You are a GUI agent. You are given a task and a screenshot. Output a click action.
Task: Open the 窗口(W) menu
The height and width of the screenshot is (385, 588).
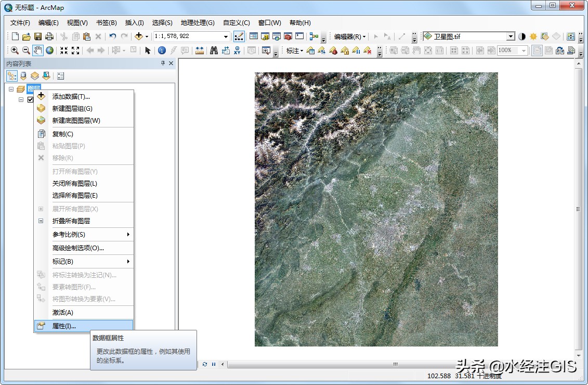click(270, 22)
